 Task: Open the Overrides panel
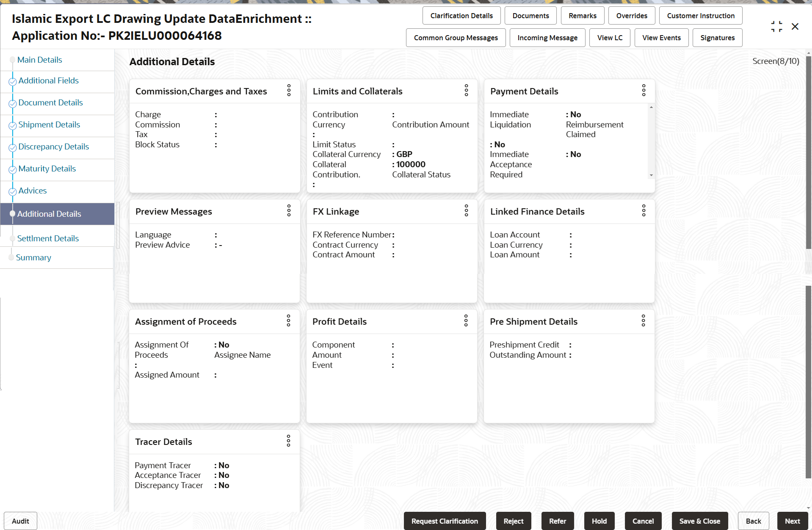[x=632, y=16]
